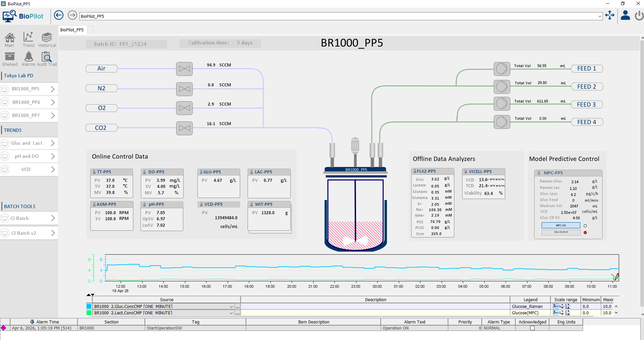
Task: Click the CO2 gas label button
Action: click(102, 128)
